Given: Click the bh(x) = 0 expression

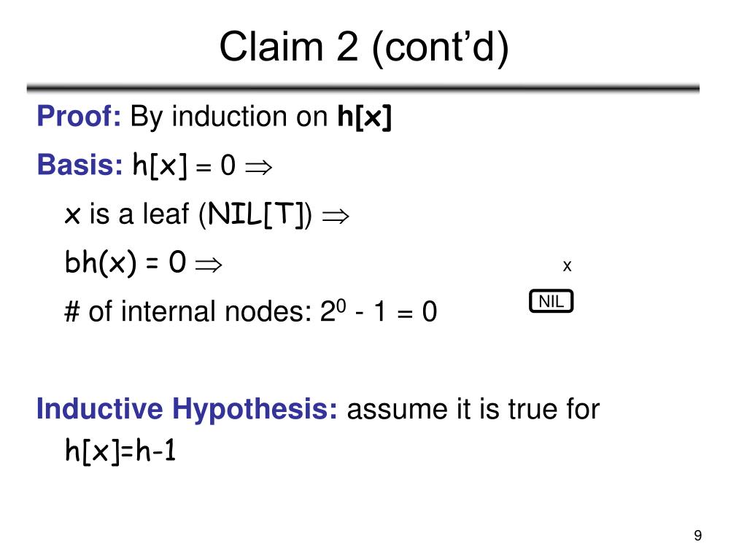Looking at the screenshot, I should pyautogui.click(x=125, y=262).
